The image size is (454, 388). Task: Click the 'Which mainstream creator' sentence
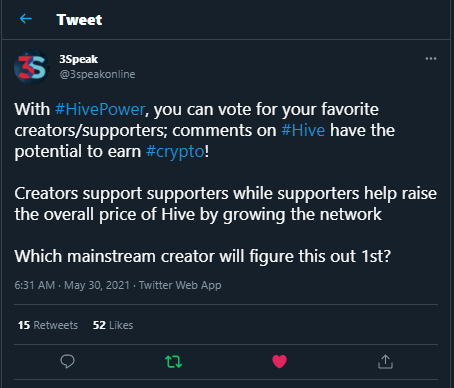pyautogui.click(x=203, y=256)
